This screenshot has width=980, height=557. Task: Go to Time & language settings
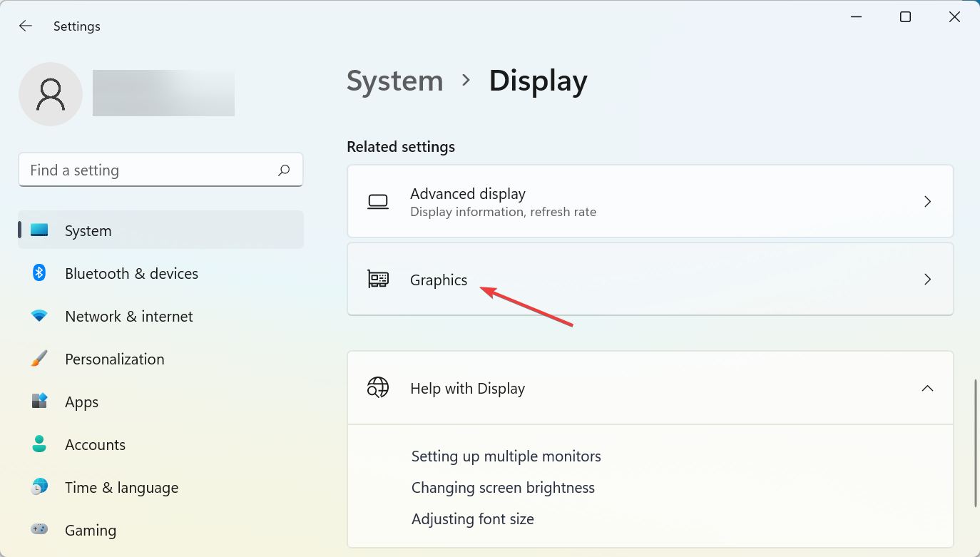pyautogui.click(x=121, y=488)
